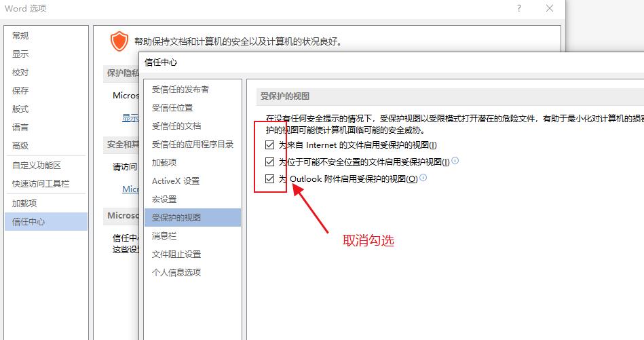This screenshot has width=644, height=340.
Task: Click the partially hidden 显示 hyperlink
Action: [130, 117]
